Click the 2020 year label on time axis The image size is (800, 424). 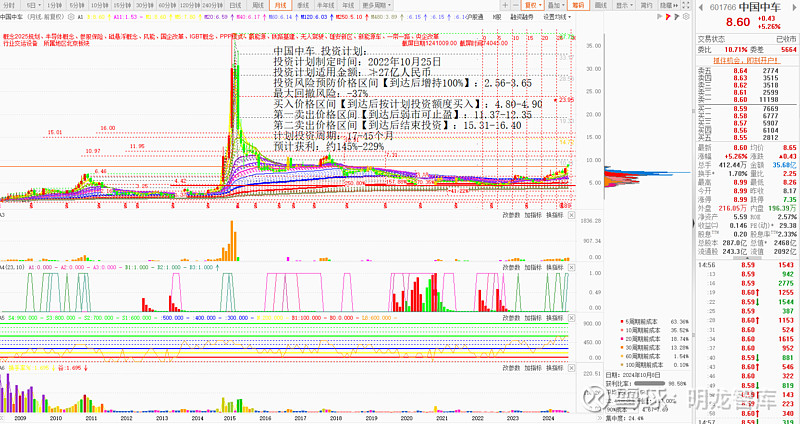tap(406, 417)
